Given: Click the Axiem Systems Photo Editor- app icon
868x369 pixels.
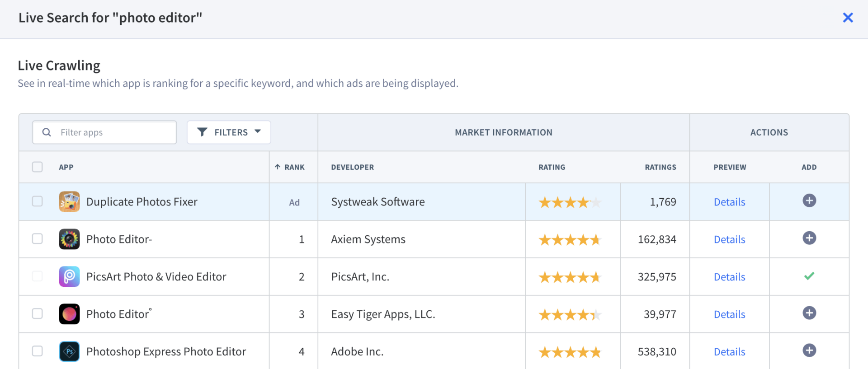Looking at the screenshot, I should [x=69, y=239].
